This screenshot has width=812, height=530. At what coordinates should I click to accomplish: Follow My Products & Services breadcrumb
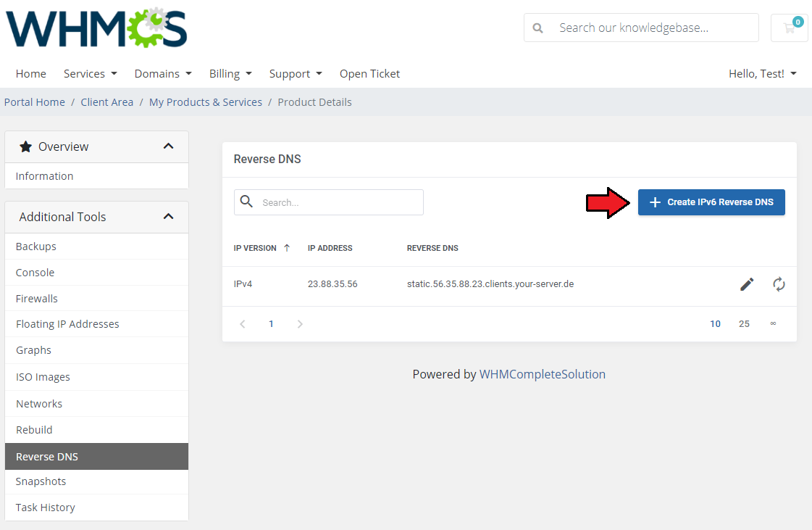click(x=206, y=102)
